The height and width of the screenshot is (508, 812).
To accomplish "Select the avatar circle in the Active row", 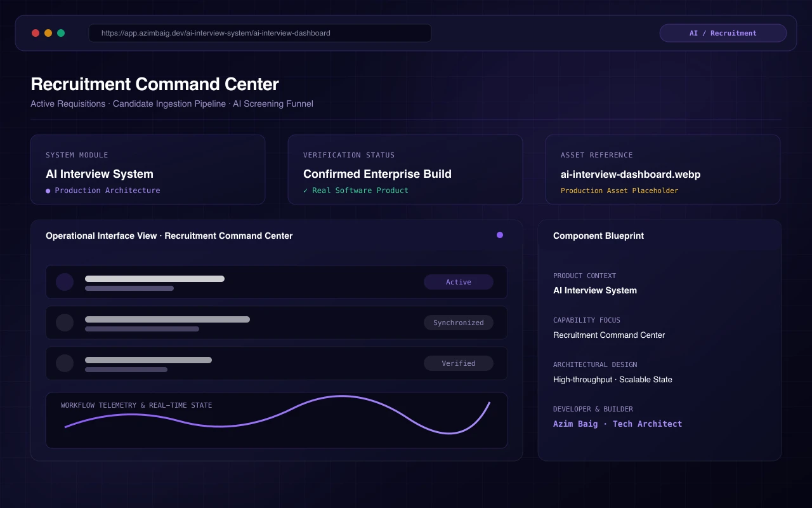I will coord(65,282).
